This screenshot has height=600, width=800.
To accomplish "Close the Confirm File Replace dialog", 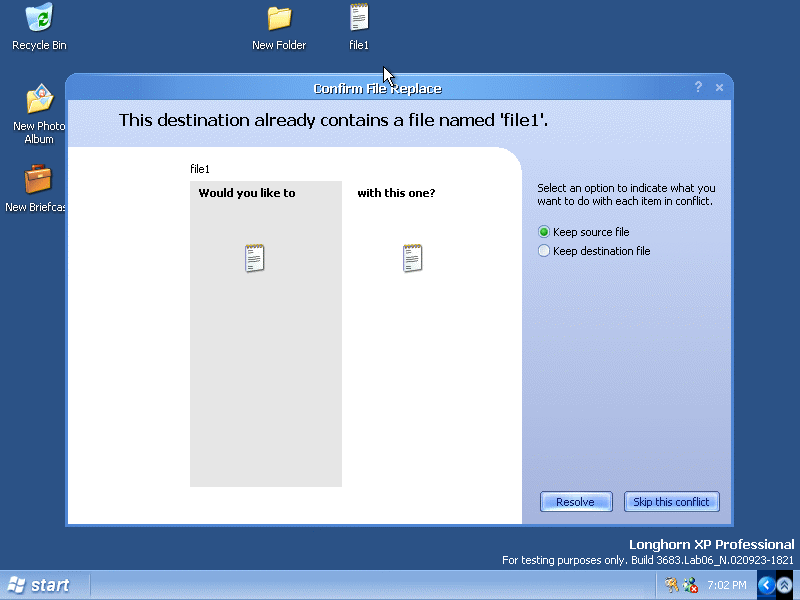I will pos(719,88).
